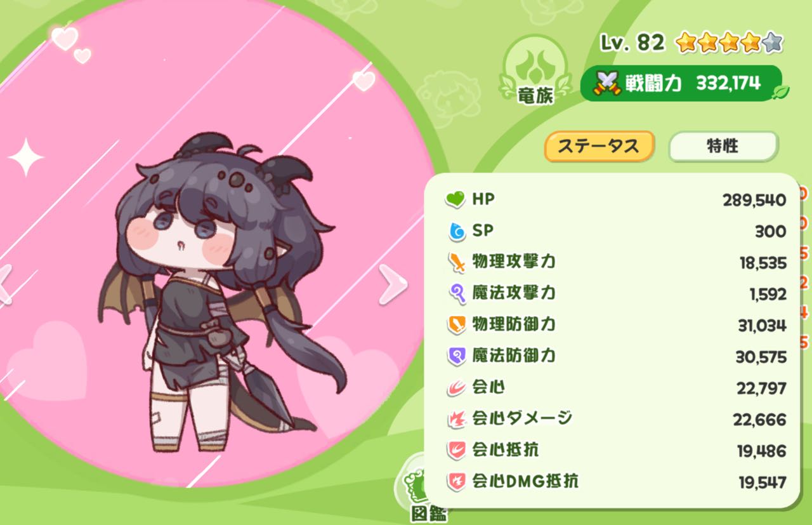Viewport: 812px width, 525px height.
Task: Click the green heart HP icon
Action: 455,200
